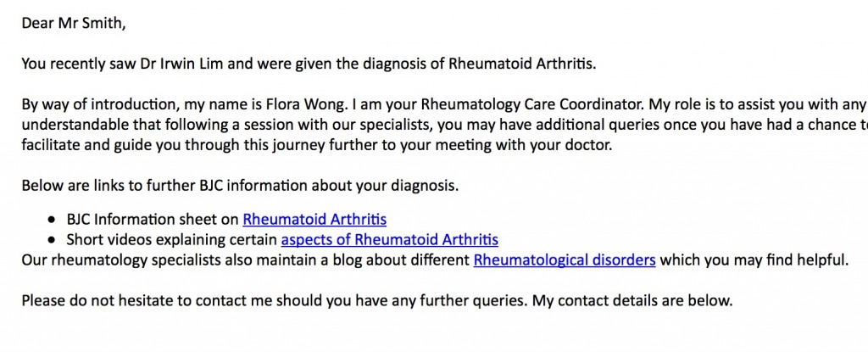Image resolution: width=868 pixels, height=352 pixels.
Task: Click the text BJC Information sheet on
Action: [153, 220]
